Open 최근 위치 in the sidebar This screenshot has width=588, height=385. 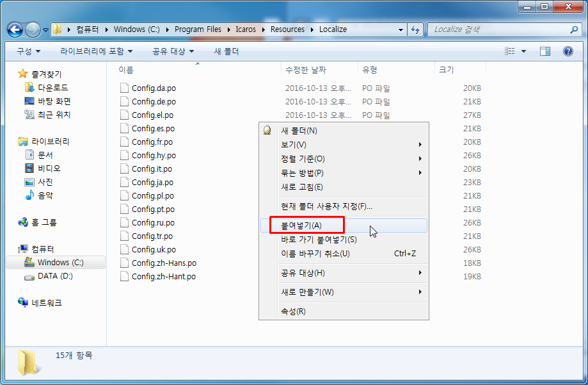[x=47, y=115]
